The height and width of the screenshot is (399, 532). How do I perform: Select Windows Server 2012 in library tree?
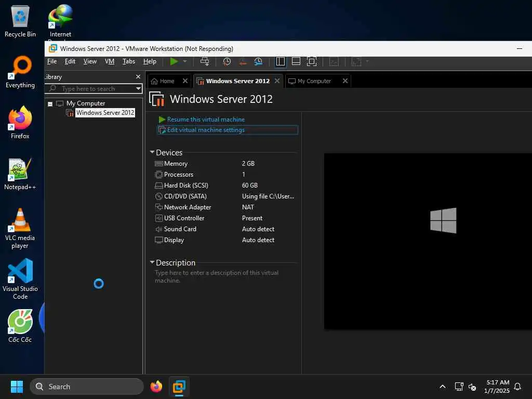pyautogui.click(x=105, y=113)
